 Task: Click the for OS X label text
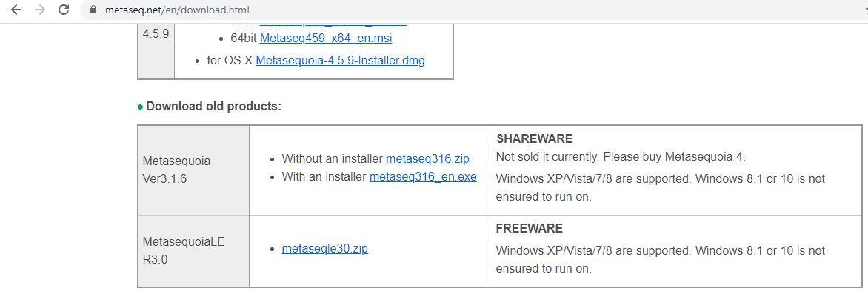pyautogui.click(x=230, y=60)
